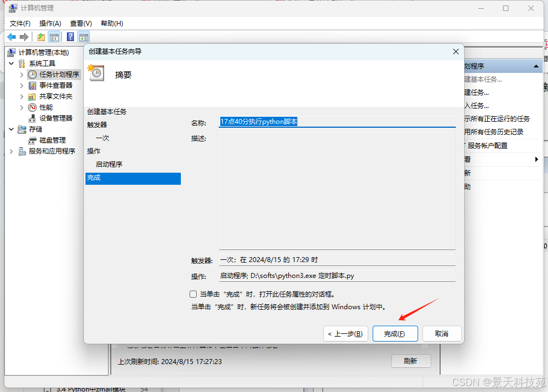The image size is (548, 392).
Task: Click the 完成(F) button
Action: click(395, 333)
